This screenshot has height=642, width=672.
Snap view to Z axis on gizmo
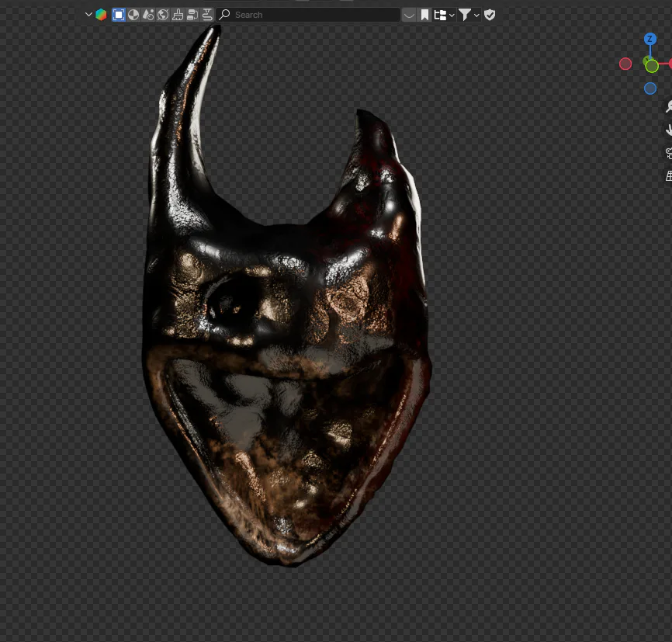click(650, 39)
